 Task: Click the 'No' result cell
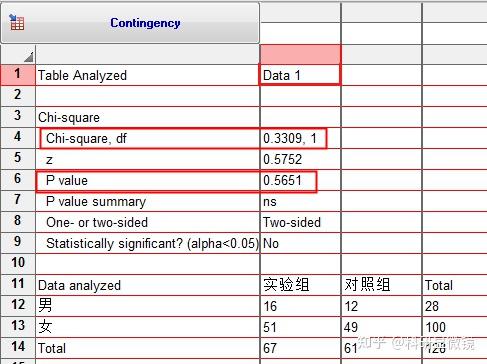300,243
